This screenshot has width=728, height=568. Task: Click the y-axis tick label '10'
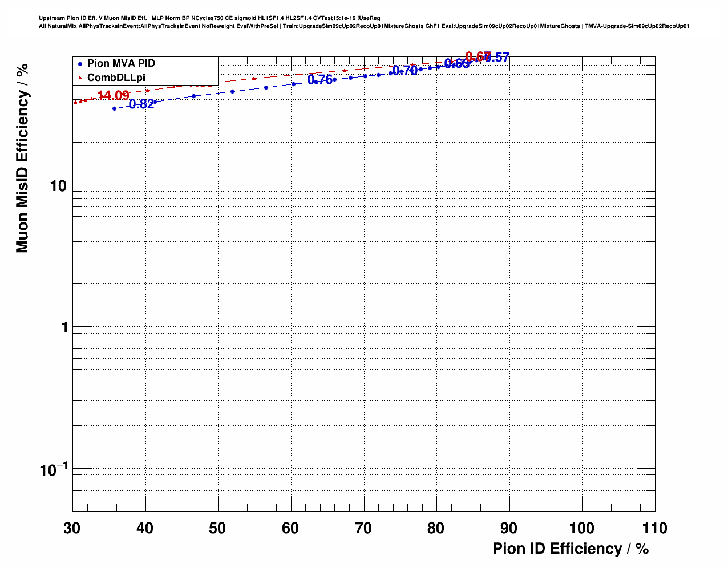[x=59, y=186]
